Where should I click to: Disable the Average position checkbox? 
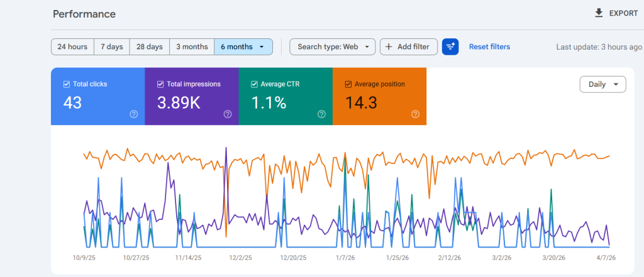[348, 84]
